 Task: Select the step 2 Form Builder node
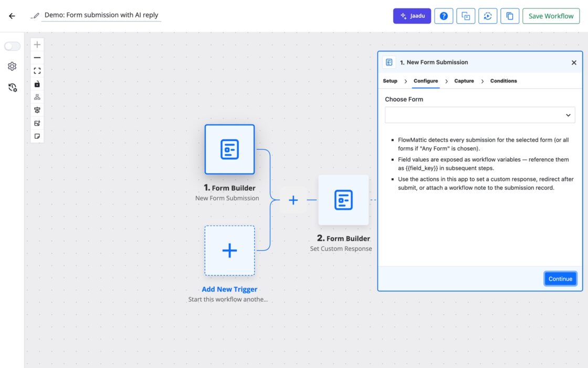(343, 200)
